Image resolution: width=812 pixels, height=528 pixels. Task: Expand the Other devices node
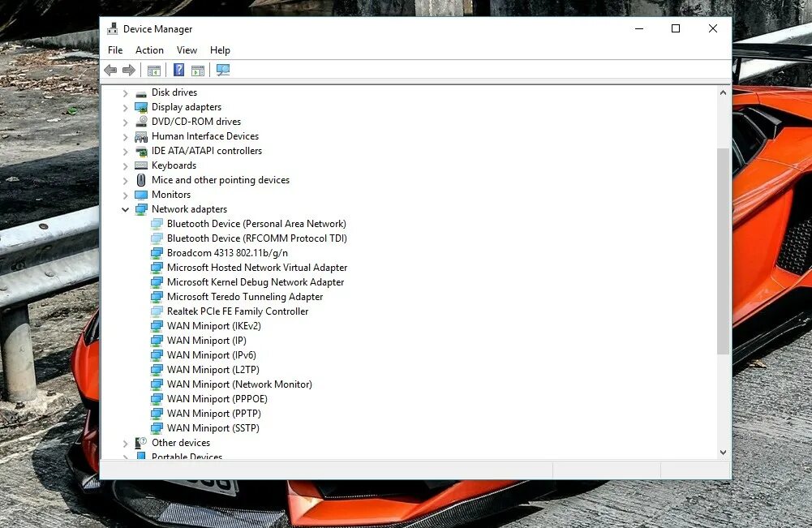pyautogui.click(x=125, y=444)
